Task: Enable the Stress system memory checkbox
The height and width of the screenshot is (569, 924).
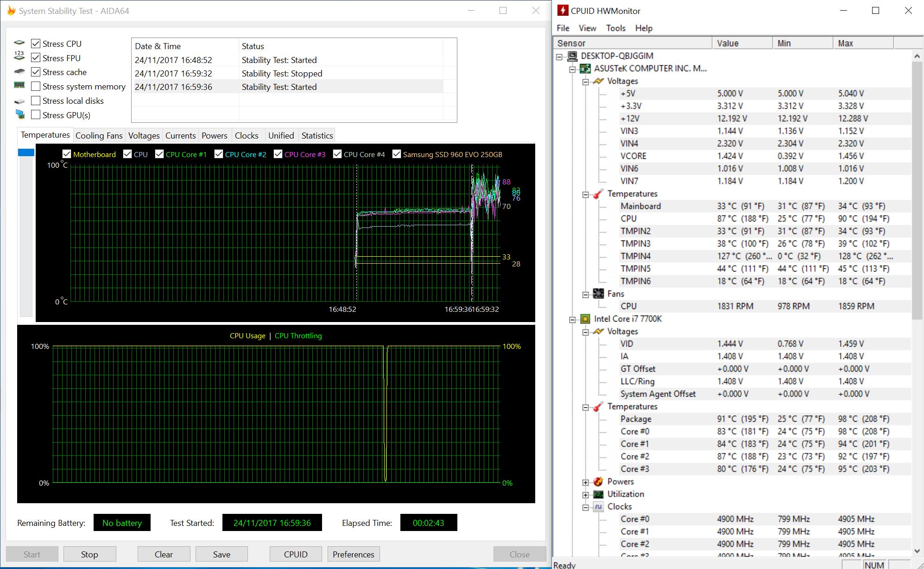Action: 36,87
